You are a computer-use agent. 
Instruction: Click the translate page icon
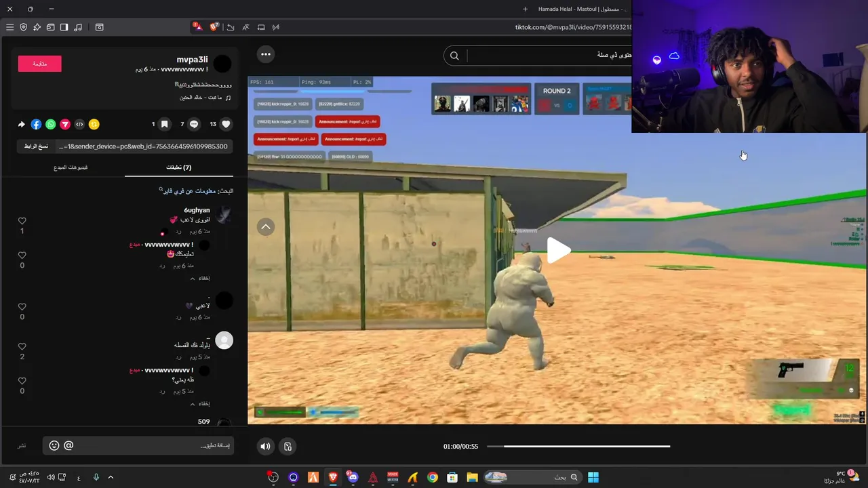(245, 27)
